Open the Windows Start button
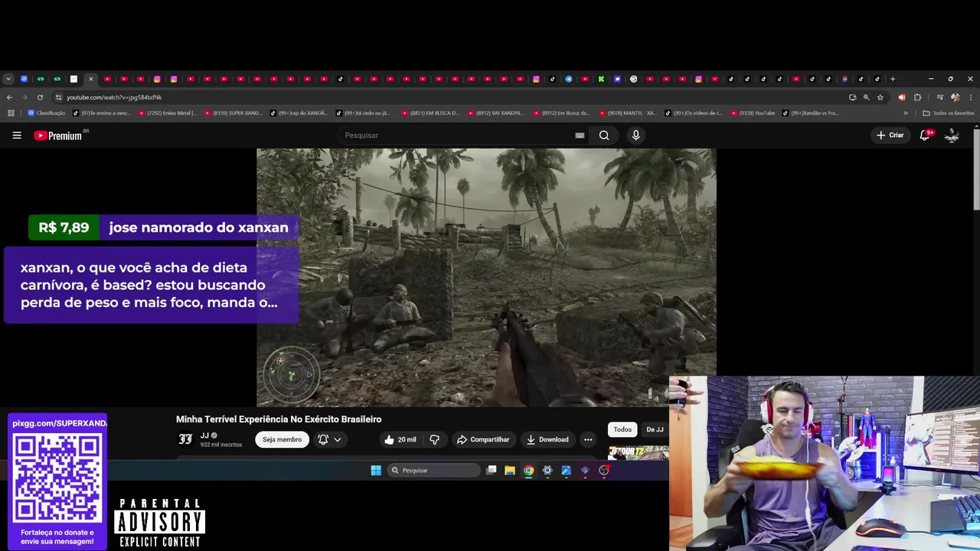Viewport: 980px width, 551px height. click(376, 471)
